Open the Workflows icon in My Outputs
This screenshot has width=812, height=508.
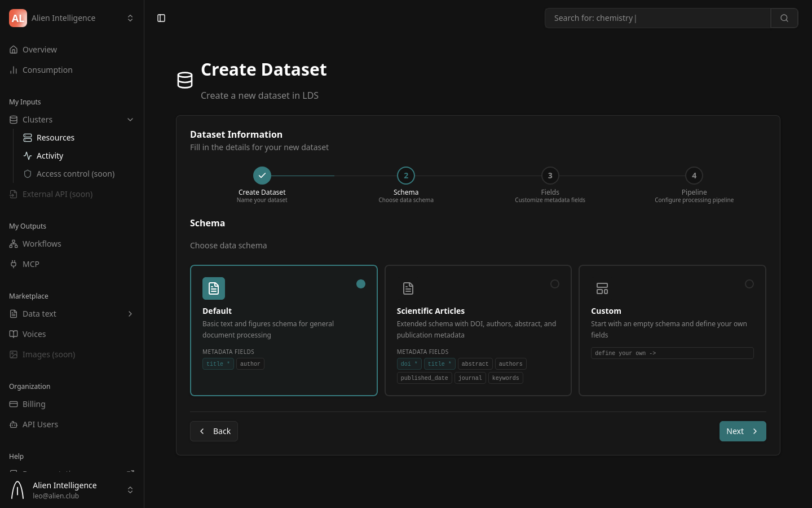[x=14, y=243]
